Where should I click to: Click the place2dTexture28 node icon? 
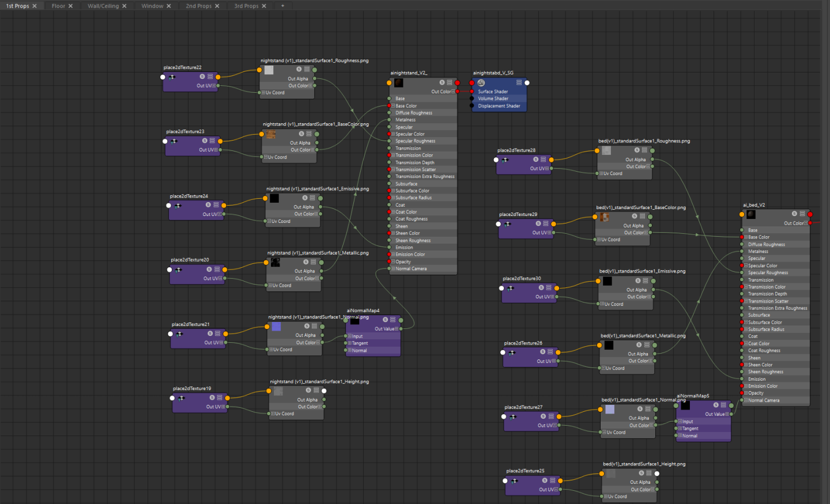pyautogui.click(x=505, y=160)
